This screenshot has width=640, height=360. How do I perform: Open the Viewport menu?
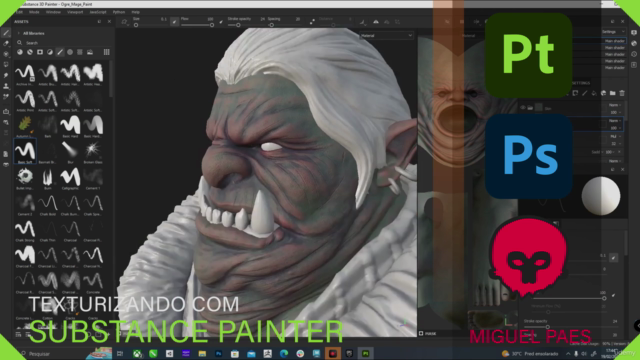coord(75,12)
